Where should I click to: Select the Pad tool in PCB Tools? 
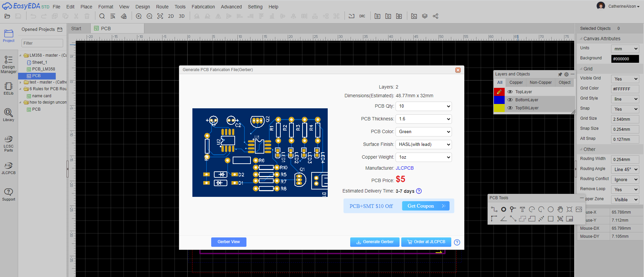pyautogui.click(x=503, y=210)
